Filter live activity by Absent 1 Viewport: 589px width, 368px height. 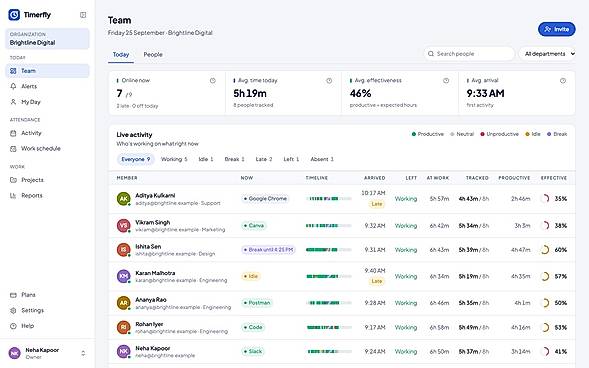tap(322, 159)
